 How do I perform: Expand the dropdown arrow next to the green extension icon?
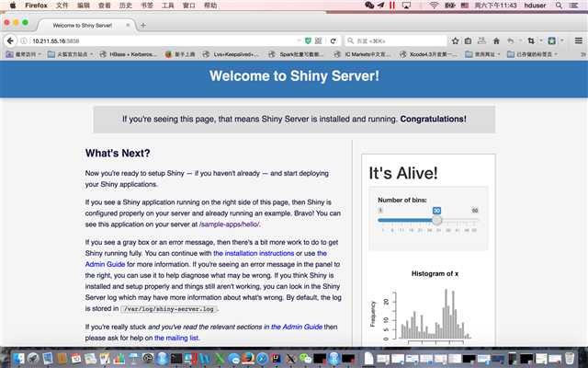click(x=561, y=40)
